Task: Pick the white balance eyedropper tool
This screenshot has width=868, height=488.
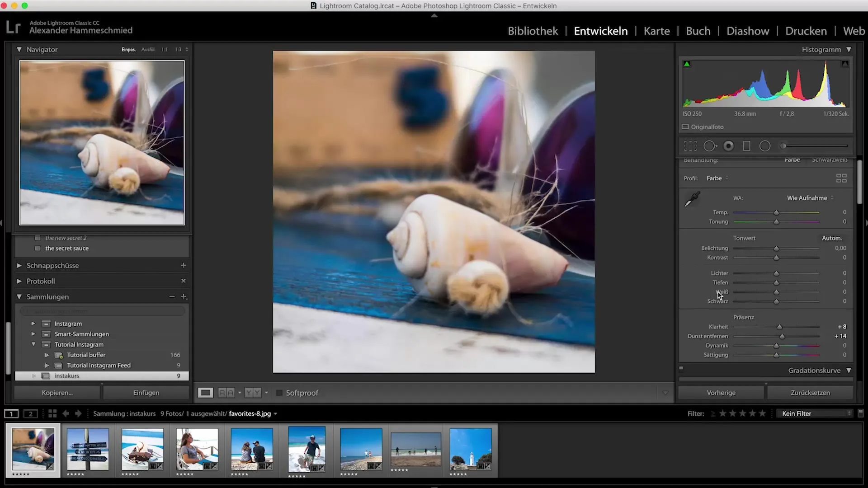Action: tap(692, 199)
